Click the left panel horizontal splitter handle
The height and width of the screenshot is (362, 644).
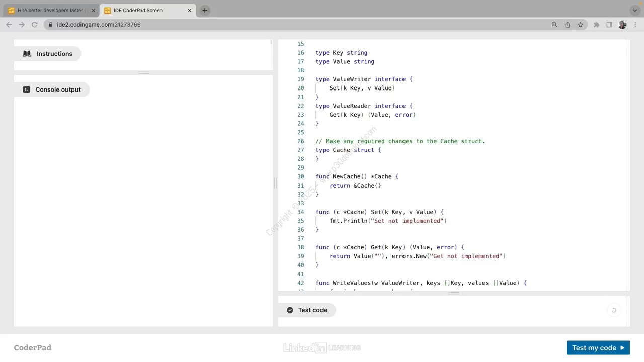[x=143, y=73]
